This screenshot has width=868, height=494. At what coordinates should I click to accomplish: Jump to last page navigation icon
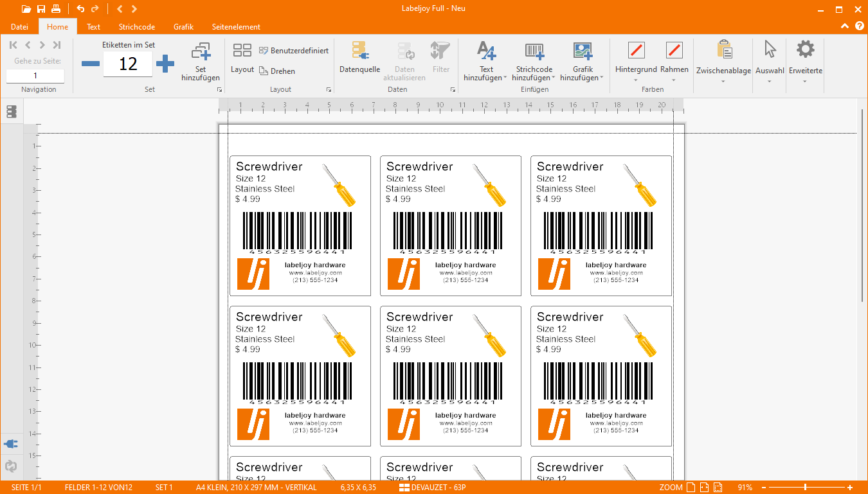point(57,45)
